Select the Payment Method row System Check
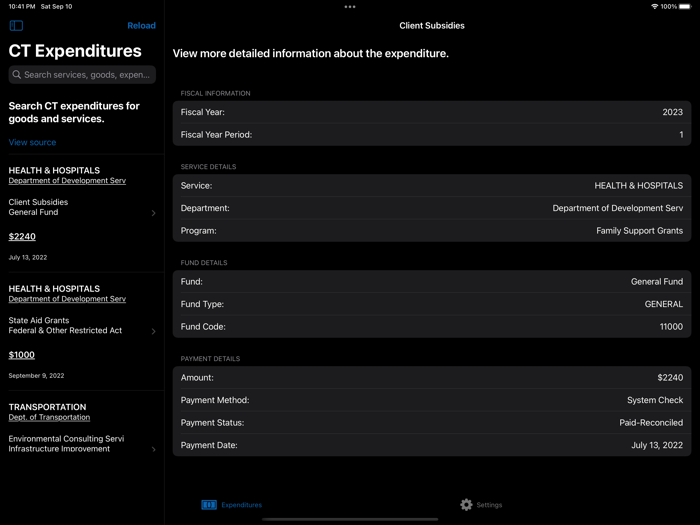 click(x=432, y=400)
